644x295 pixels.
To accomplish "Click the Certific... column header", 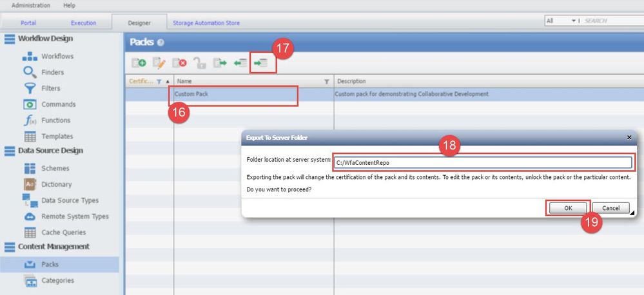I will tap(149, 81).
